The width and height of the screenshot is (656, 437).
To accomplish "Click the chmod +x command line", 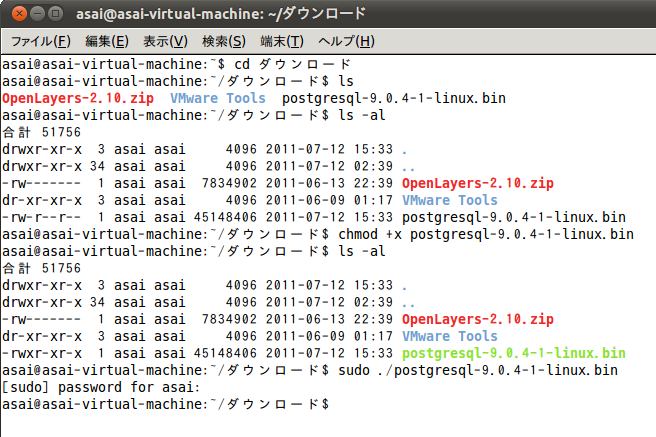I will coord(318,234).
